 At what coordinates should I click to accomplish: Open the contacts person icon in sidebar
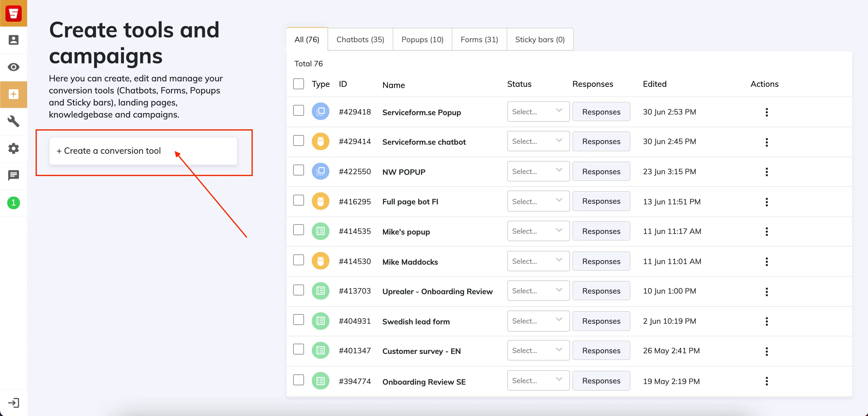[x=14, y=40]
